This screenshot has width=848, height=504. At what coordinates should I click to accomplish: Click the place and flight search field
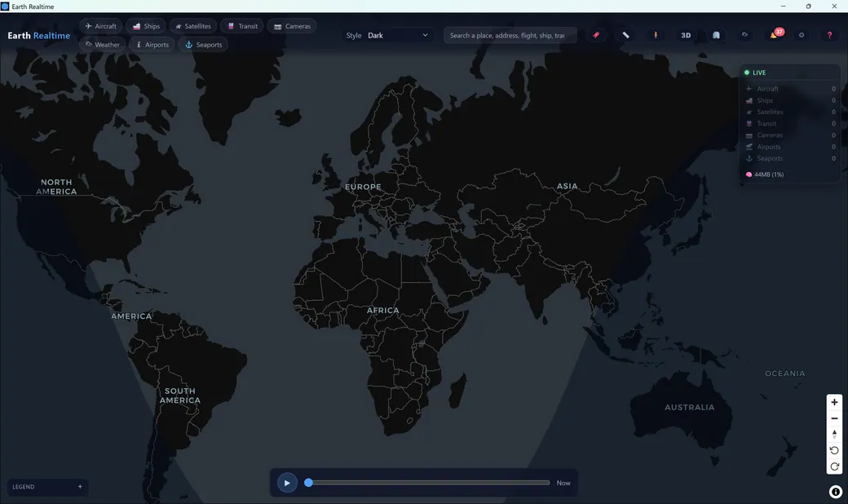(x=510, y=36)
